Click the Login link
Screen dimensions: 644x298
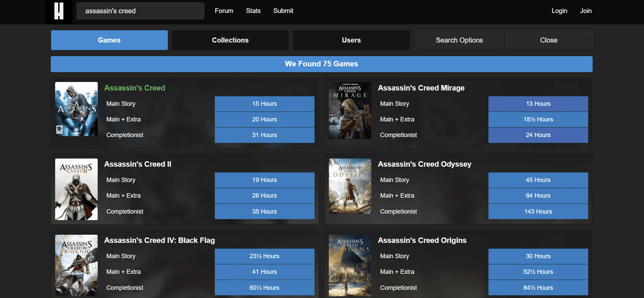(559, 11)
